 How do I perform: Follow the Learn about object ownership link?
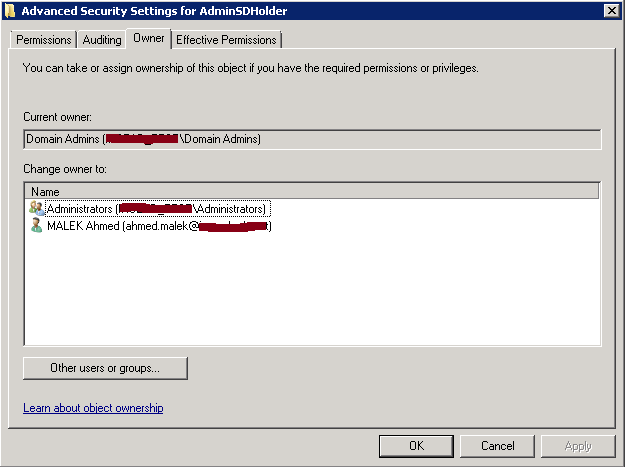pos(93,408)
